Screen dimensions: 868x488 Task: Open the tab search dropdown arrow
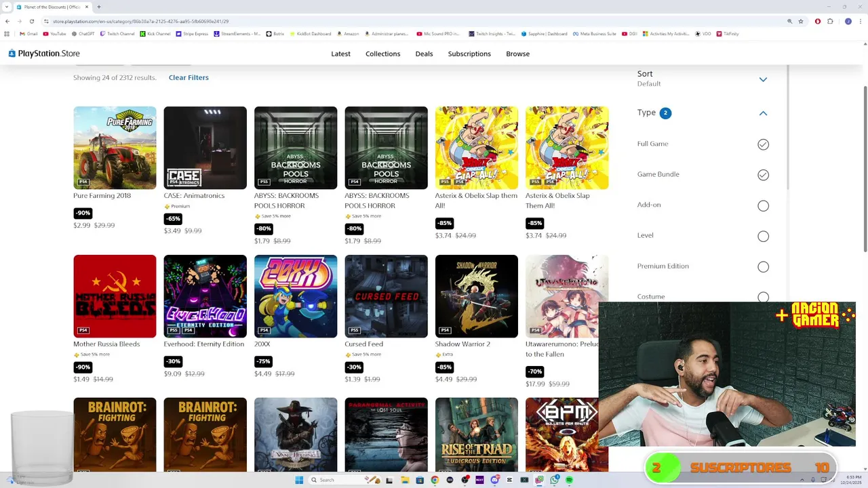(x=7, y=7)
